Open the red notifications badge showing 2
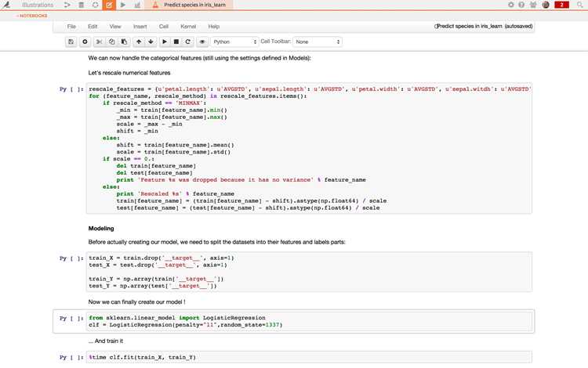 coord(562,5)
